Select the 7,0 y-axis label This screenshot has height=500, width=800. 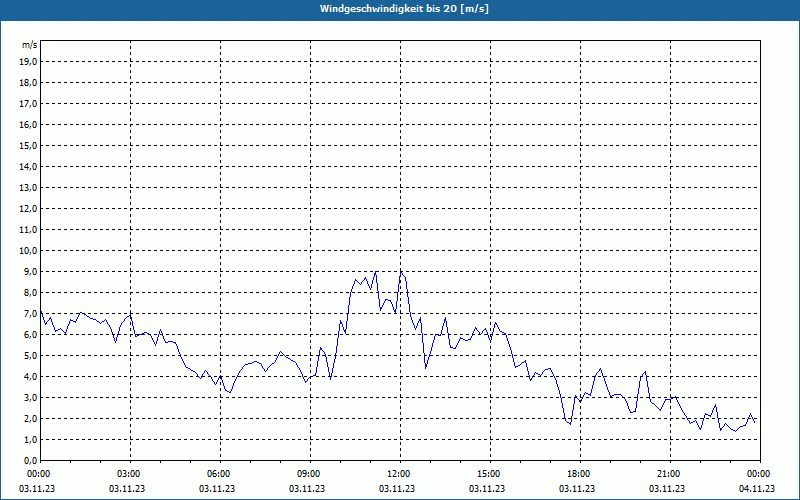click(30, 313)
